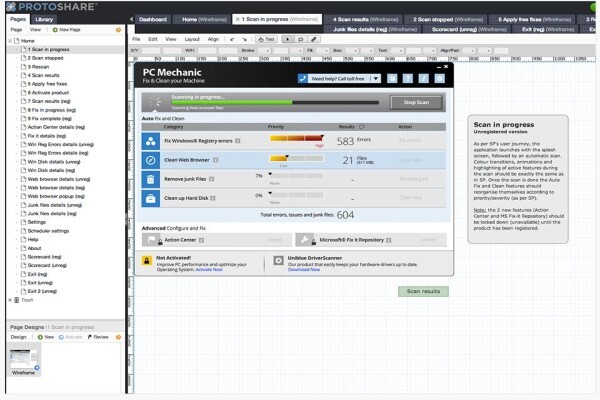Click the clock icon in PC Mechanic header

(392, 78)
